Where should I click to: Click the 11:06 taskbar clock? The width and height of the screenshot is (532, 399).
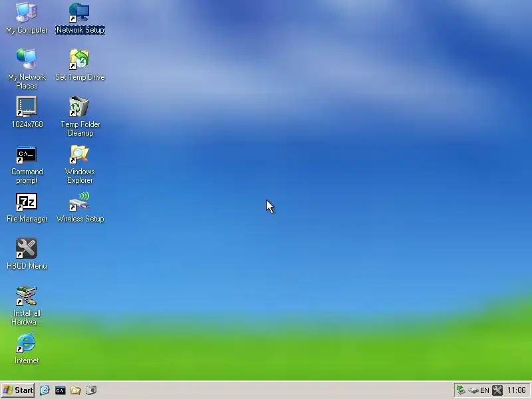(517, 390)
